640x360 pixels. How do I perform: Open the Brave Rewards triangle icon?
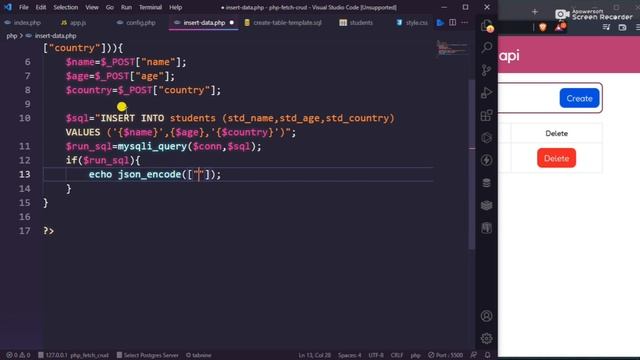(560, 27)
